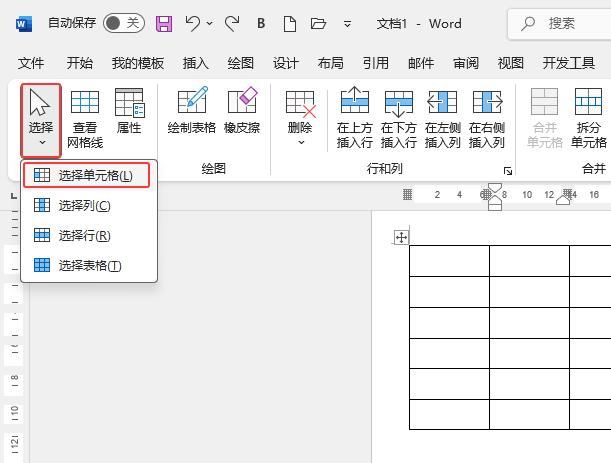Image resolution: width=611 pixels, height=463 pixels.
Task: Click 在上方插入行 (Insert Row Above)
Action: click(355, 118)
